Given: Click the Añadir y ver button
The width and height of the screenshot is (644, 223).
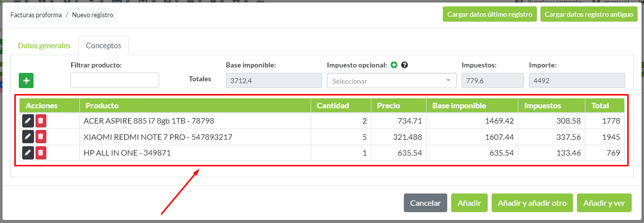Looking at the screenshot, I should (x=604, y=203).
